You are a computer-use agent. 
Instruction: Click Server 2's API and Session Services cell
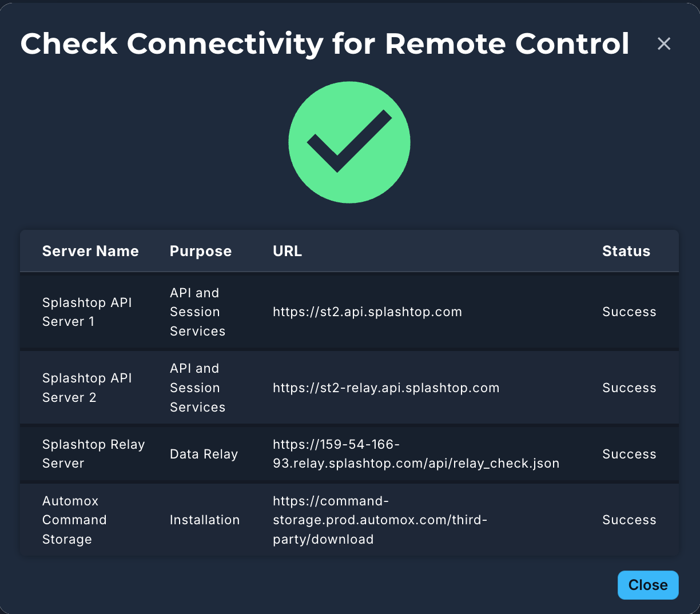coord(197,388)
